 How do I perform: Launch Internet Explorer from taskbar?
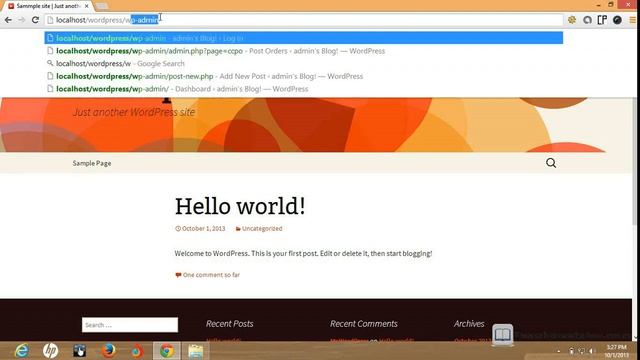pos(21,351)
